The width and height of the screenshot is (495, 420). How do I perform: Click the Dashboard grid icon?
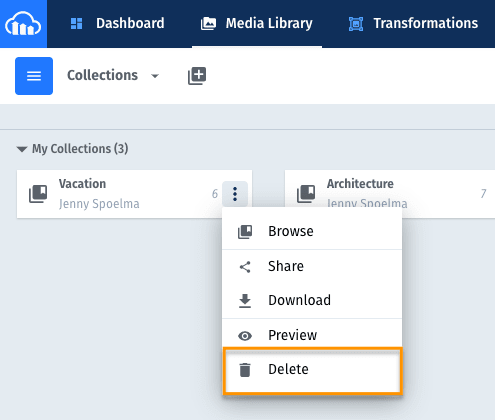click(x=77, y=24)
